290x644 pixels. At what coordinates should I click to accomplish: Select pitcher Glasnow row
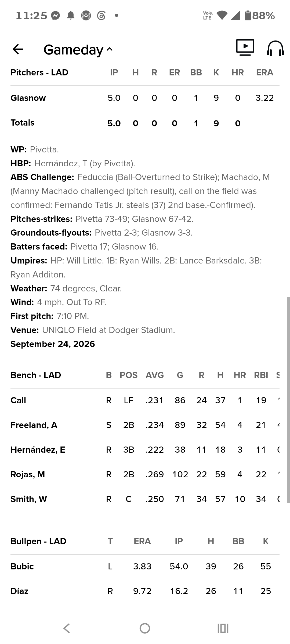[x=145, y=98]
